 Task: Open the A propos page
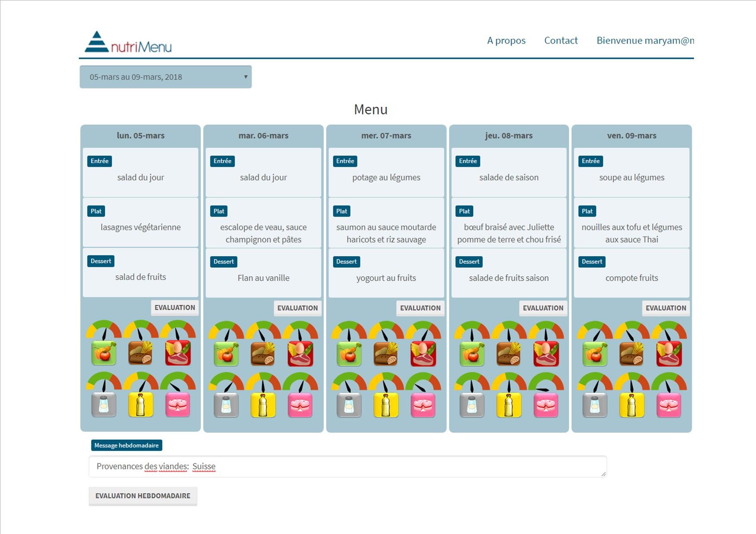click(506, 40)
